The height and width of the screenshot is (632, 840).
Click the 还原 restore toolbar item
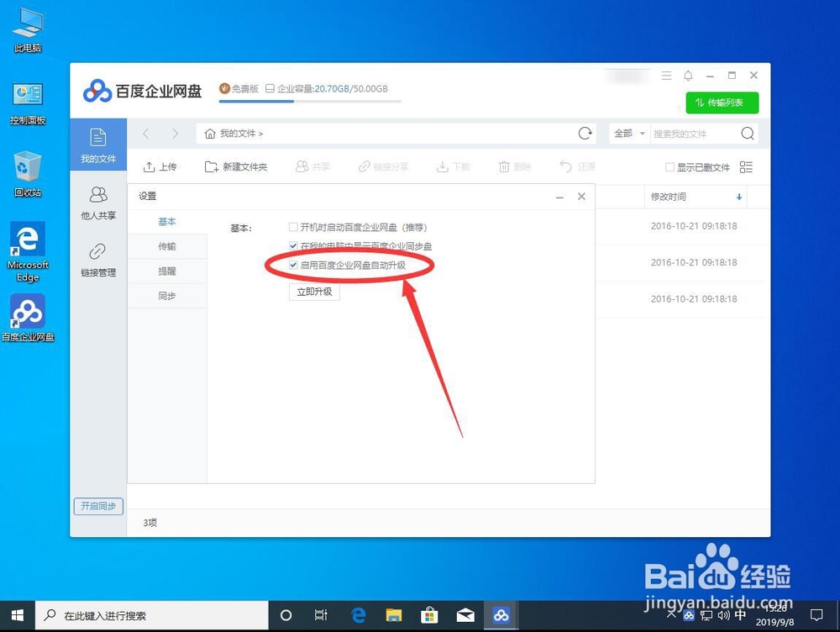[578, 166]
